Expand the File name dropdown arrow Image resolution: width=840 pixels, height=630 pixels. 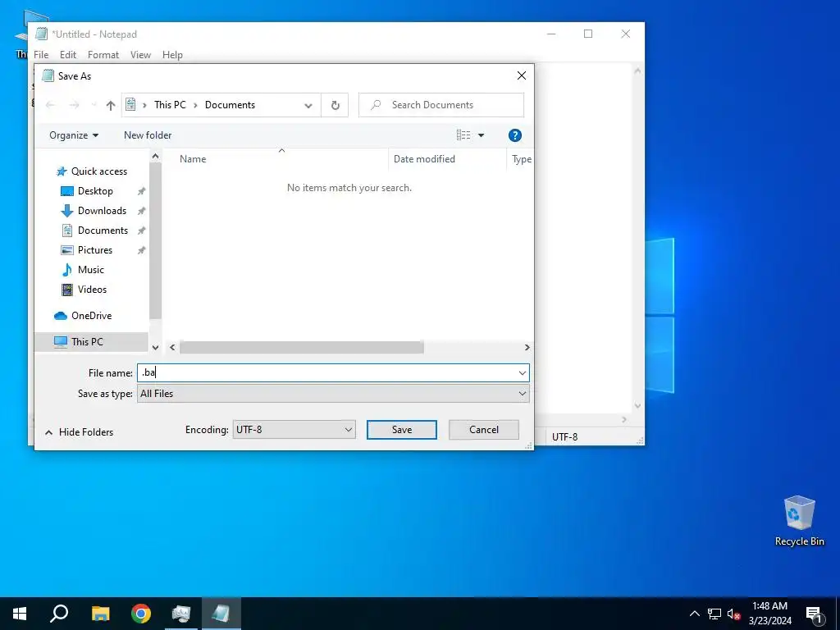523,373
